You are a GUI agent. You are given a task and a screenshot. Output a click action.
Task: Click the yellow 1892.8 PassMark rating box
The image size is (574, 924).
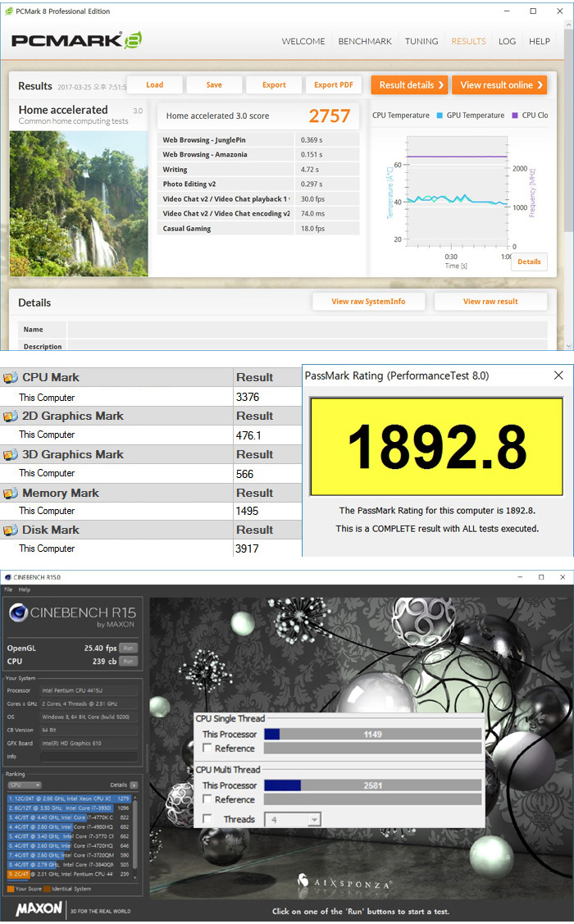point(437,447)
